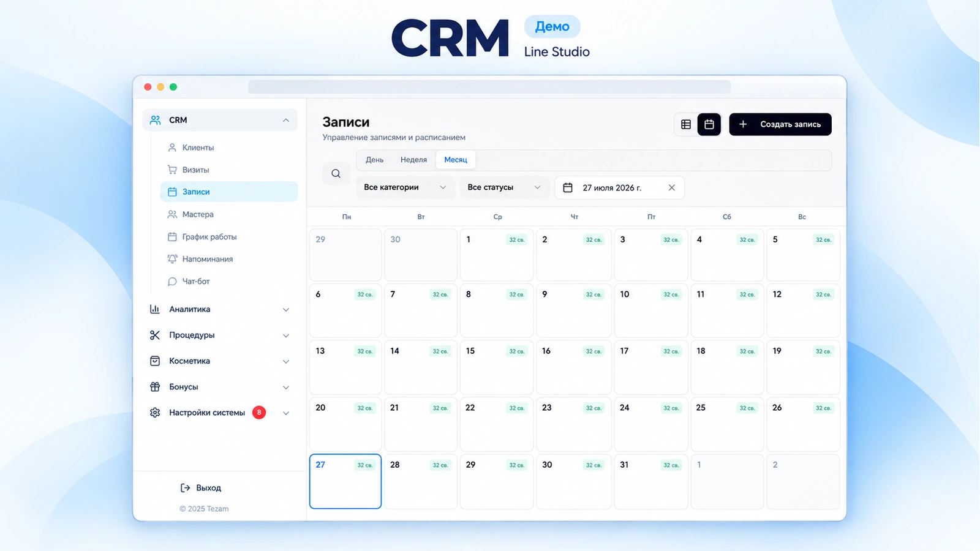Open the Чат-бот page
The image size is (980, 551).
(229, 282)
